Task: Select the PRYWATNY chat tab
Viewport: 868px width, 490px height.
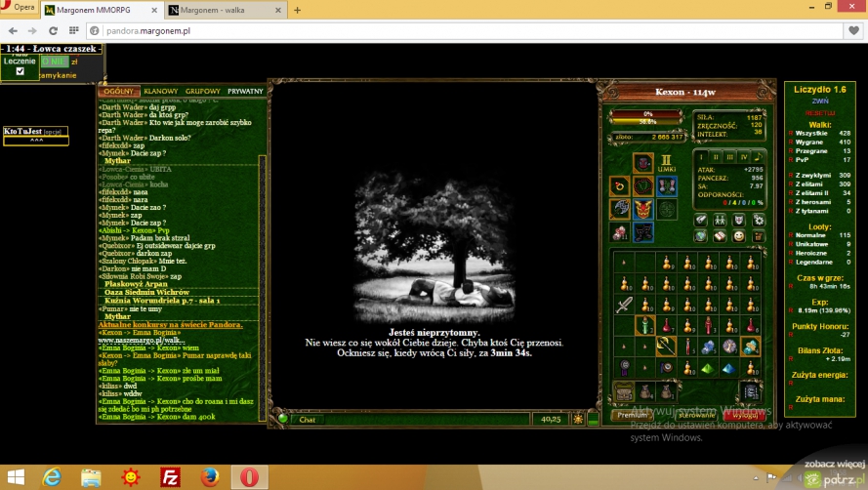Action: coord(245,91)
